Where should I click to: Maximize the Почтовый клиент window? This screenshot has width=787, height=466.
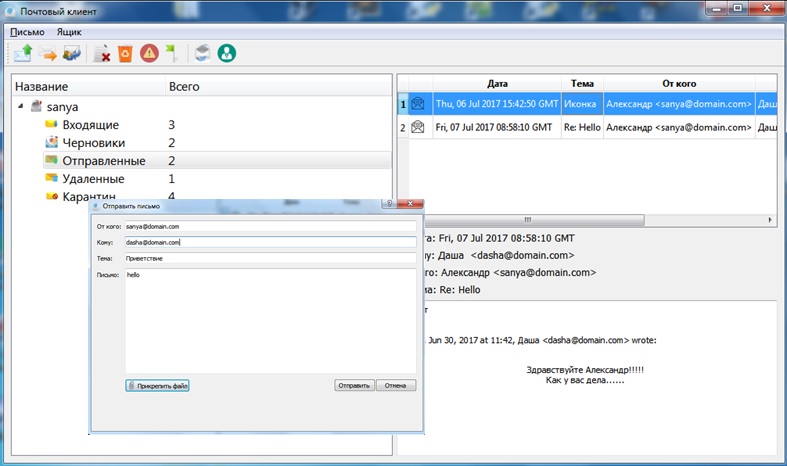coord(738,8)
